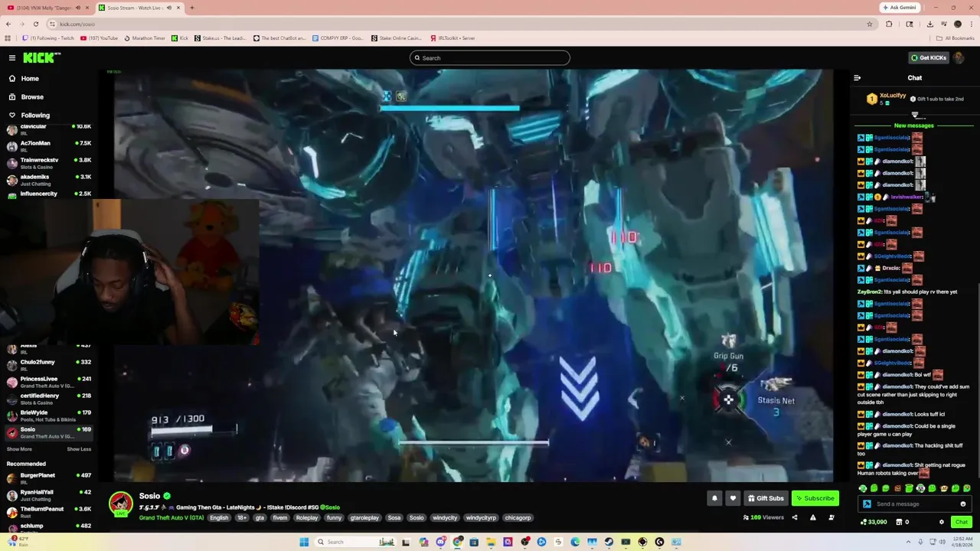Click the fivem tag

279,518
